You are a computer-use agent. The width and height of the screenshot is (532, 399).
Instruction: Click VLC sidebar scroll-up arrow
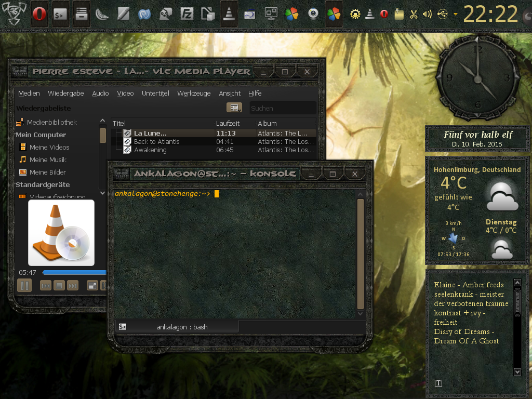point(102,121)
